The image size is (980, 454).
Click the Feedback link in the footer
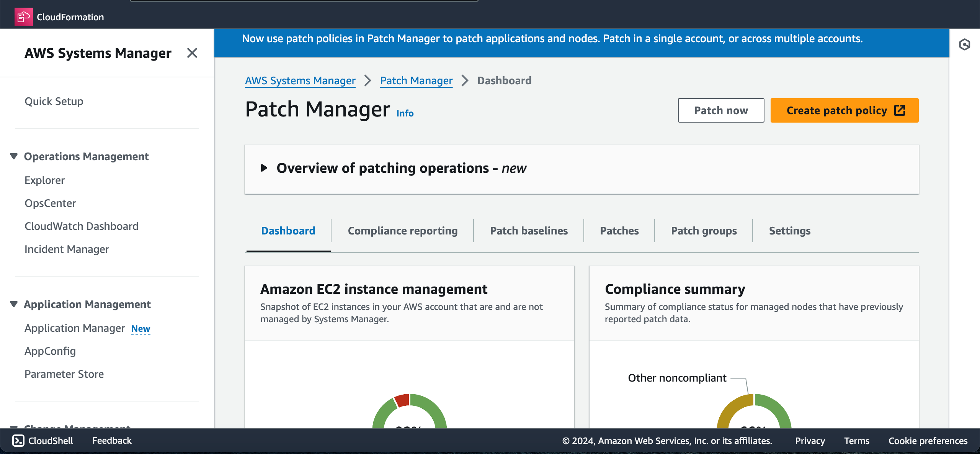(112, 441)
